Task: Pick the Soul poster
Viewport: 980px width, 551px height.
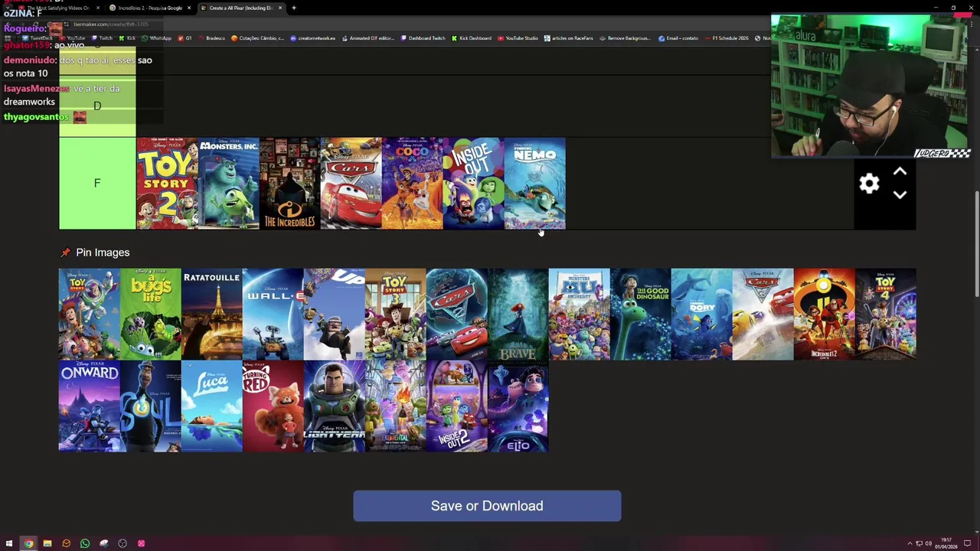Action: 151,406
